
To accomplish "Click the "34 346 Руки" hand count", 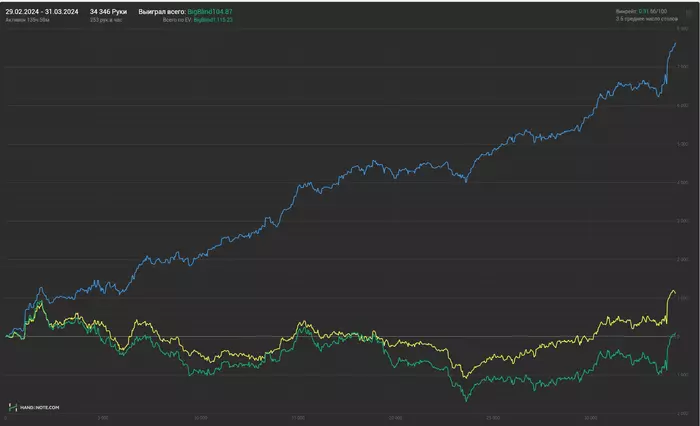I will pyautogui.click(x=108, y=12).
